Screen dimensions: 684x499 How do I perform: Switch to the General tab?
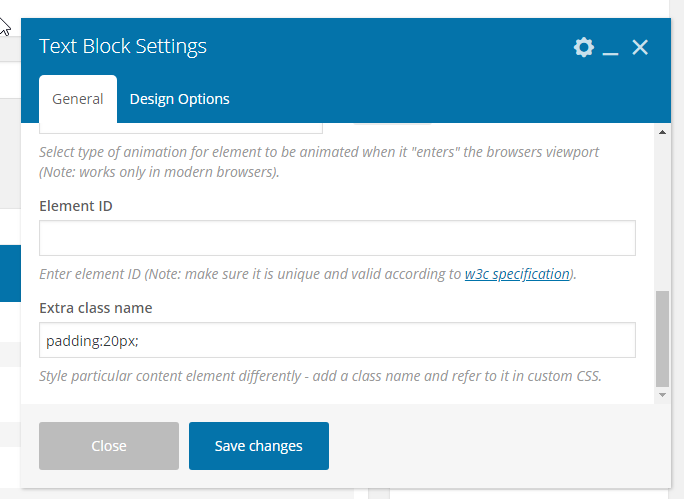[78, 99]
